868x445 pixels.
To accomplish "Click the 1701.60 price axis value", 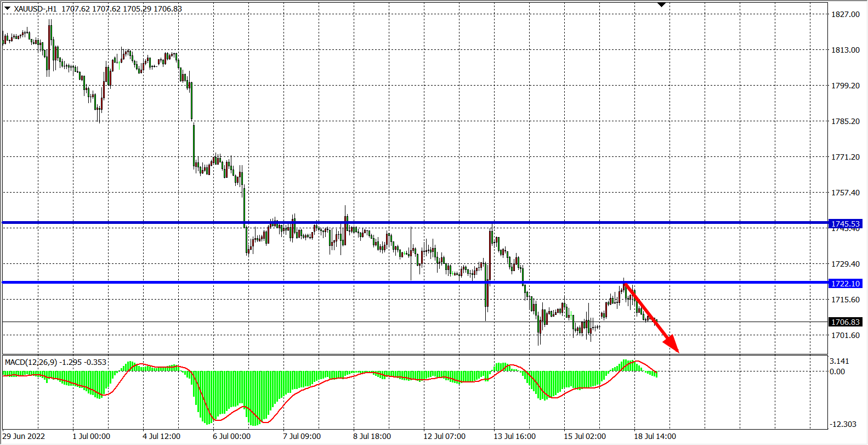I will click(845, 335).
